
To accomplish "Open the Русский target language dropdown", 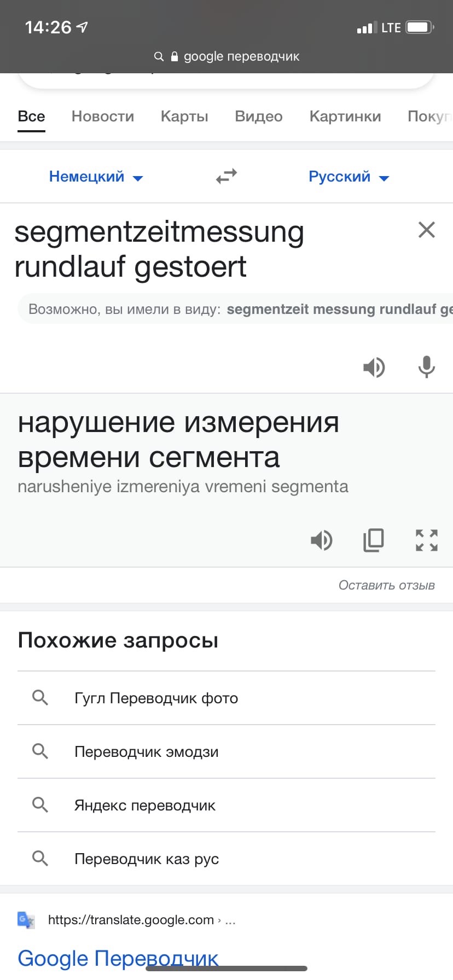I will 349,177.
